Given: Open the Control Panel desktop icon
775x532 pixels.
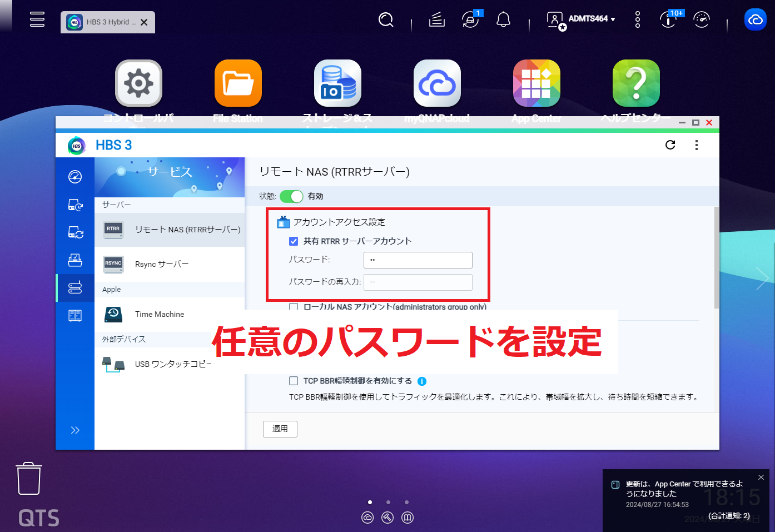Looking at the screenshot, I should (x=138, y=83).
